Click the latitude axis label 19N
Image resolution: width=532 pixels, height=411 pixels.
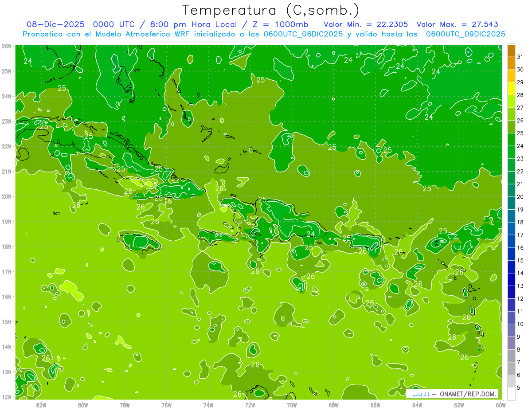7,221
